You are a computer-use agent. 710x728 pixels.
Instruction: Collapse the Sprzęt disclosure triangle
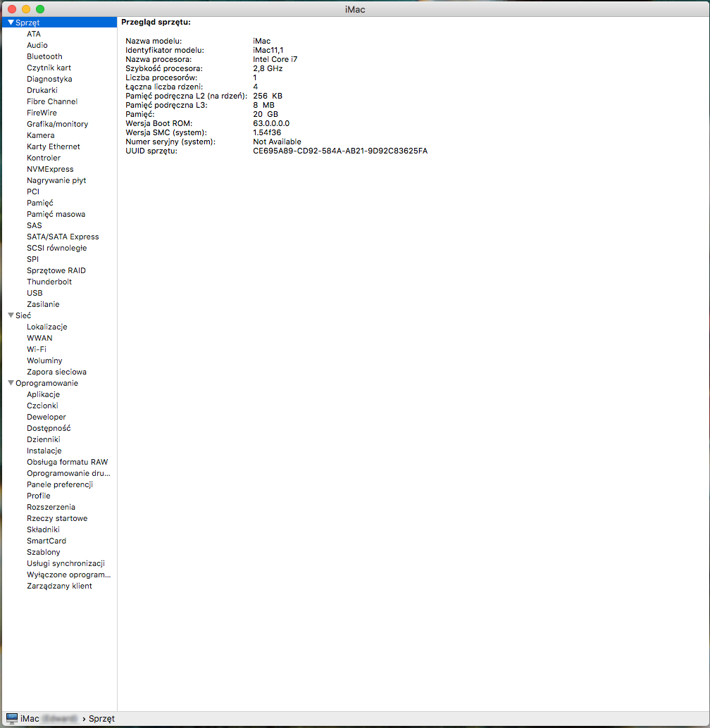[x=11, y=23]
